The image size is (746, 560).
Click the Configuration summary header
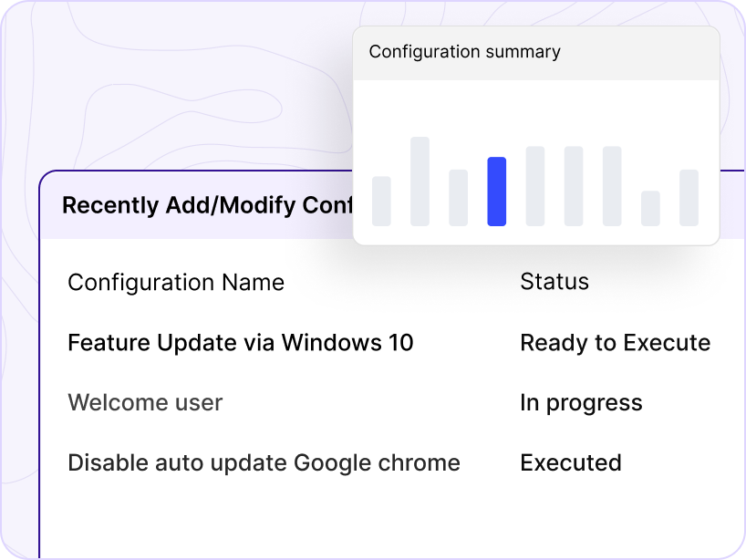(464, 52)
